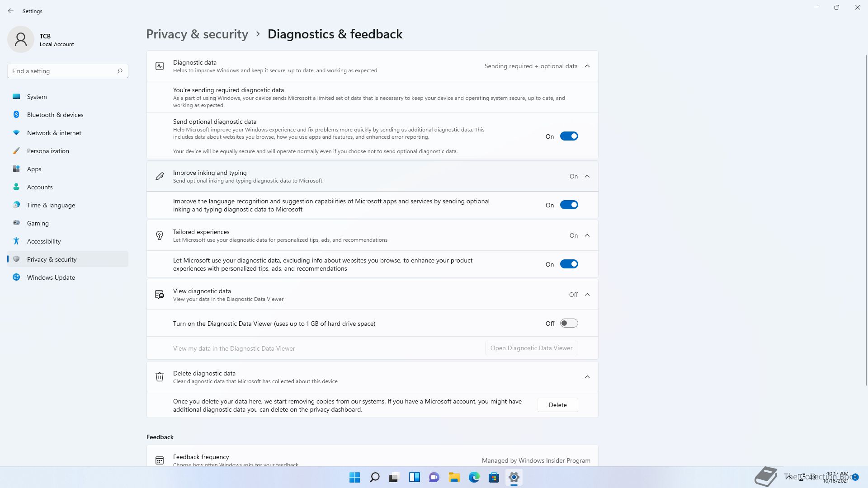Turn off Send optional diagnostic data
The width and height of the screenshot is (868, 488).
pos(569,136)
